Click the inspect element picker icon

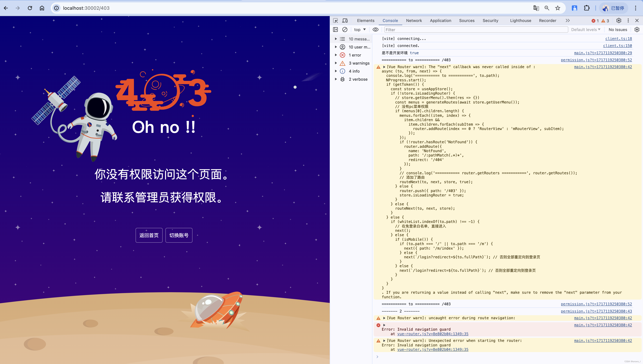(x=335, y=20)
